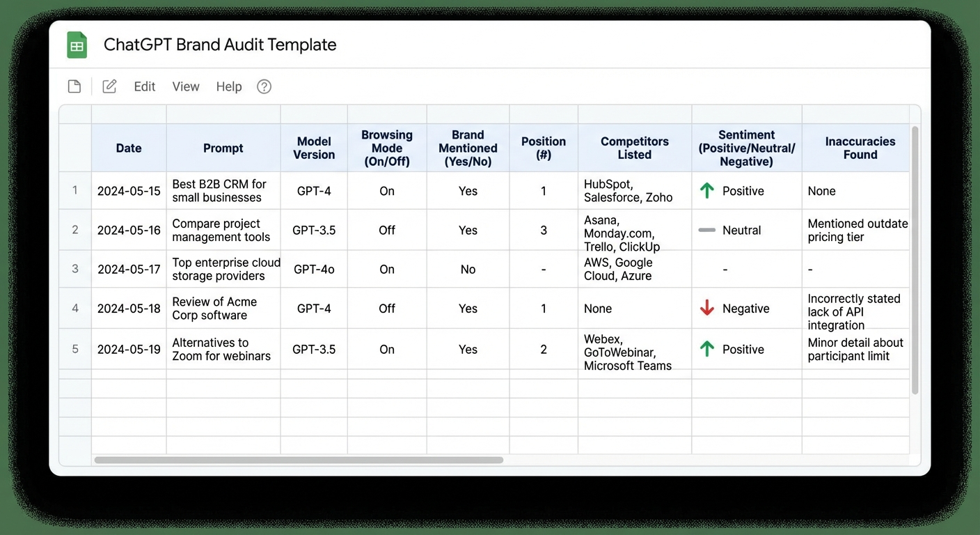
Task: Click the Positive arrow beside Zoom alternatives row
Action: coord(706,349)
